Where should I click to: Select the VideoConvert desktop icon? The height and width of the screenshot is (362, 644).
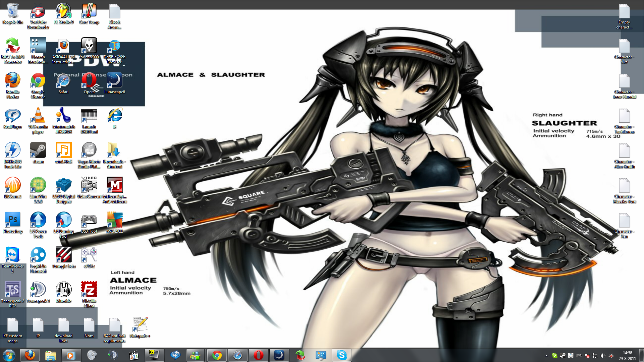89,188
